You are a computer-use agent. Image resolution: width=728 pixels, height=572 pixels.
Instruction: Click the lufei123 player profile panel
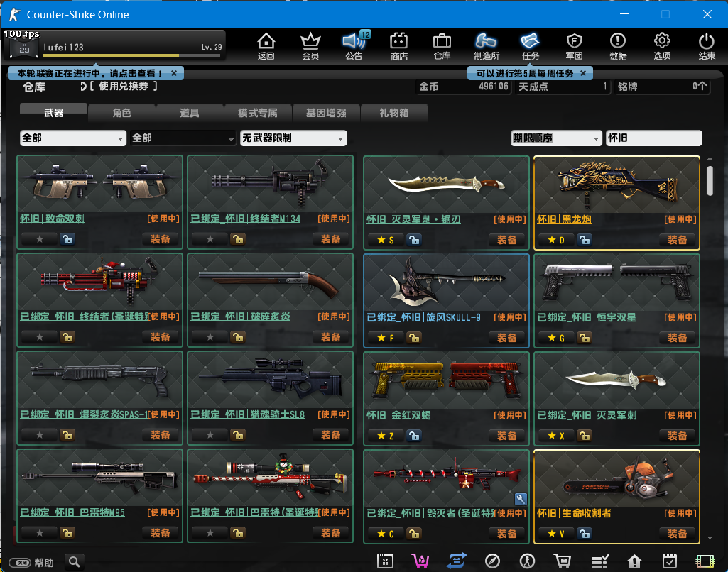click(x=114, y=45)
